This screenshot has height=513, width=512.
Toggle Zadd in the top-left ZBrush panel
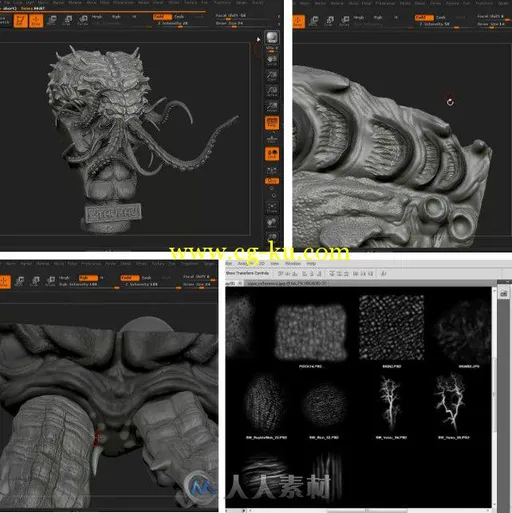coord(162,16)
